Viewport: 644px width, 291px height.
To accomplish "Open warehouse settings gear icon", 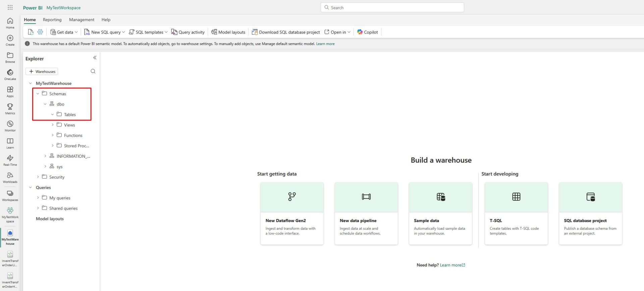I will [x=40, y=32].
